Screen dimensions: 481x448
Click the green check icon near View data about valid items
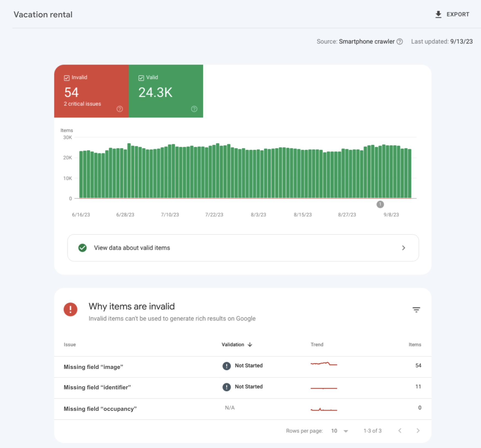click(82, 248)
